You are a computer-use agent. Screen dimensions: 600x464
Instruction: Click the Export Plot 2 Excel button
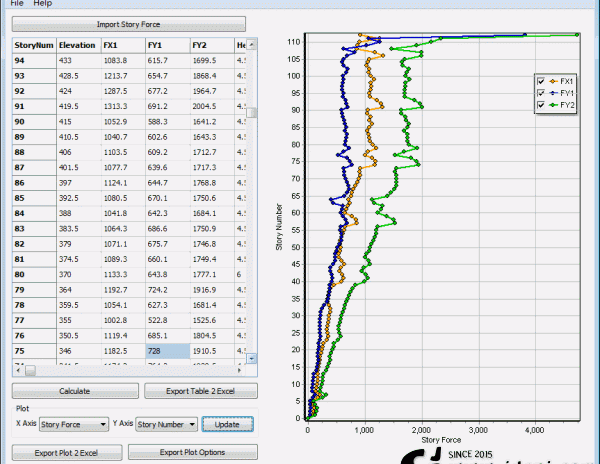(66, 453)
